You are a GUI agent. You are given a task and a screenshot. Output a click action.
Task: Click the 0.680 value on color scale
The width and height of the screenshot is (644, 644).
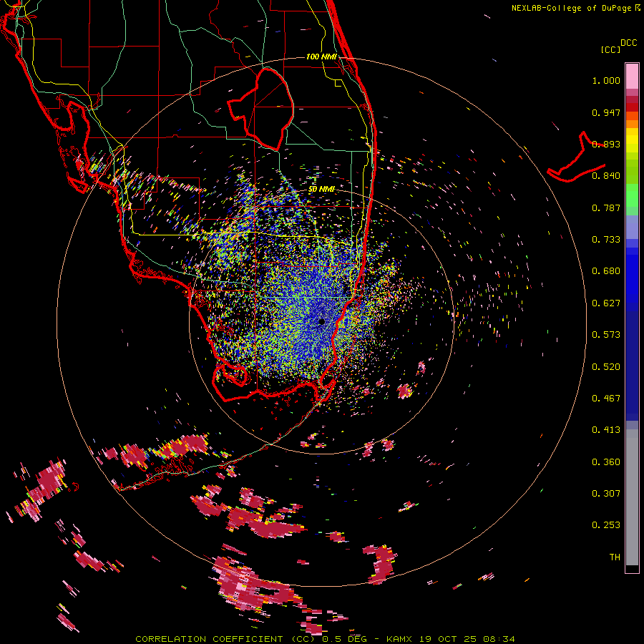[x=606, y=271]
